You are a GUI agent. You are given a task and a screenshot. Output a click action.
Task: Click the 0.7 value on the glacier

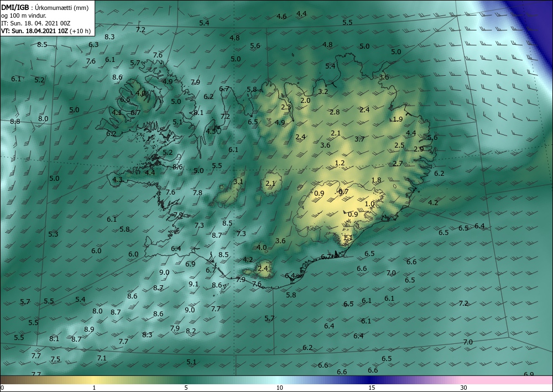coord(343,191)
